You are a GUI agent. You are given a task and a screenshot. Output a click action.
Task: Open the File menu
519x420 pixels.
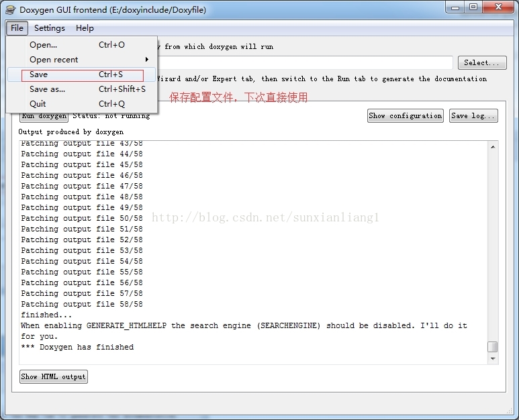[x=17, y=28]
